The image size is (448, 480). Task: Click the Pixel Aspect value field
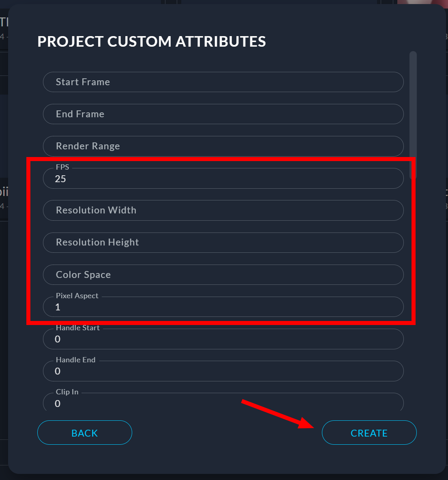click(223, 307)
